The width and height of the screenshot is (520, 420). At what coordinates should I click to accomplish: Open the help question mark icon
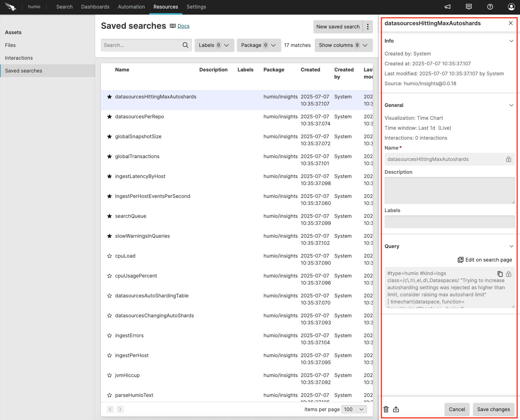[x=490, y=7]
